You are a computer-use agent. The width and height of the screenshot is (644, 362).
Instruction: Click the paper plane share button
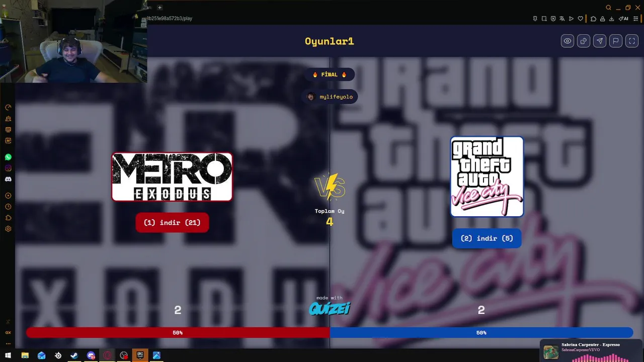600,41
